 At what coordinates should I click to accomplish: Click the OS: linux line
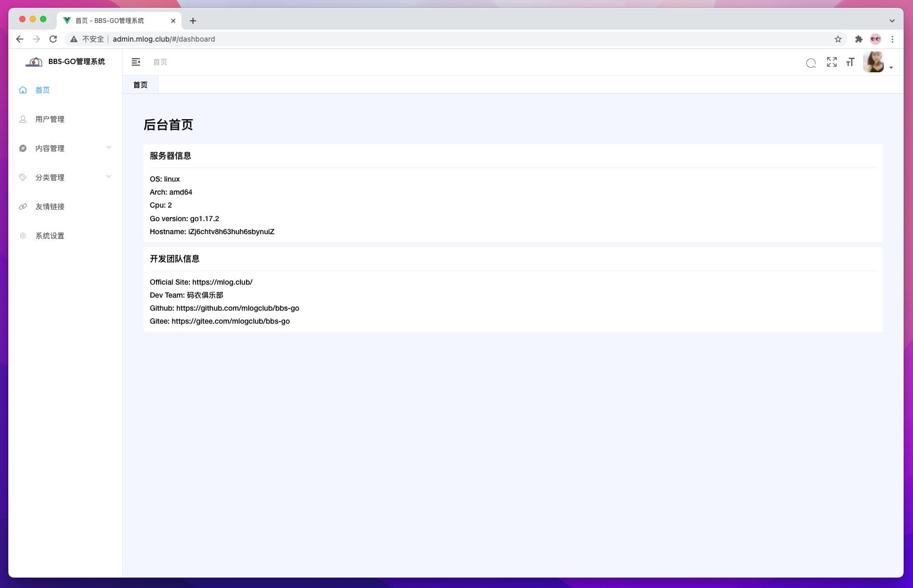tap(165, 179)
